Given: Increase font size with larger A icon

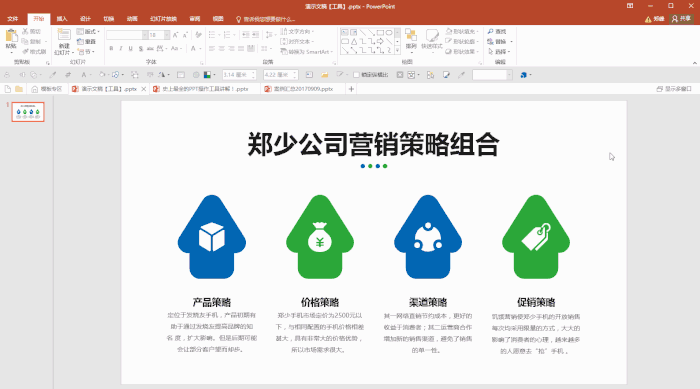Looking at the screenshot, I should (x=175, y=35).
